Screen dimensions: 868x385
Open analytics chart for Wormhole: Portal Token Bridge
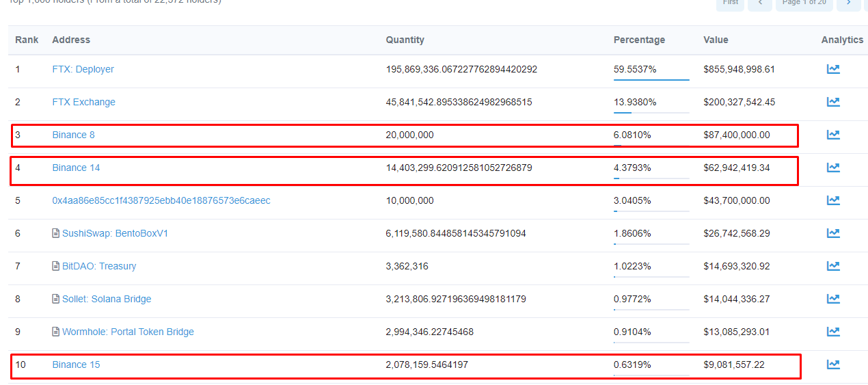(833, 332)
